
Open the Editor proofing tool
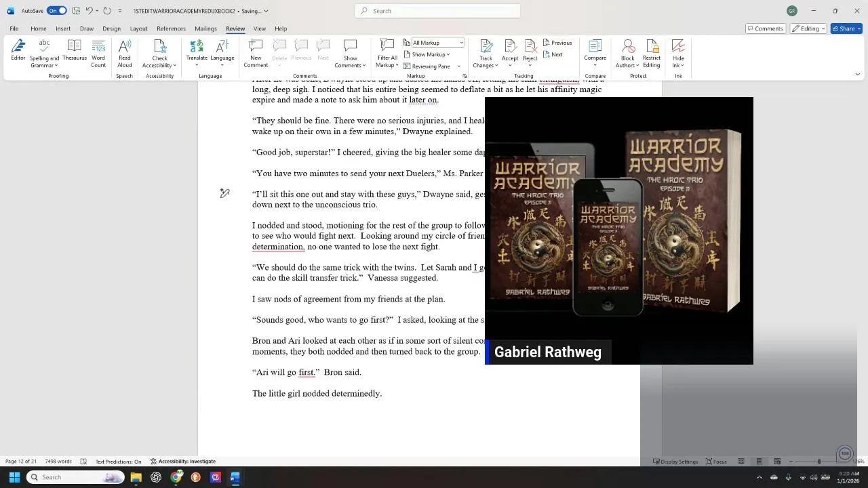click(18, 52)
